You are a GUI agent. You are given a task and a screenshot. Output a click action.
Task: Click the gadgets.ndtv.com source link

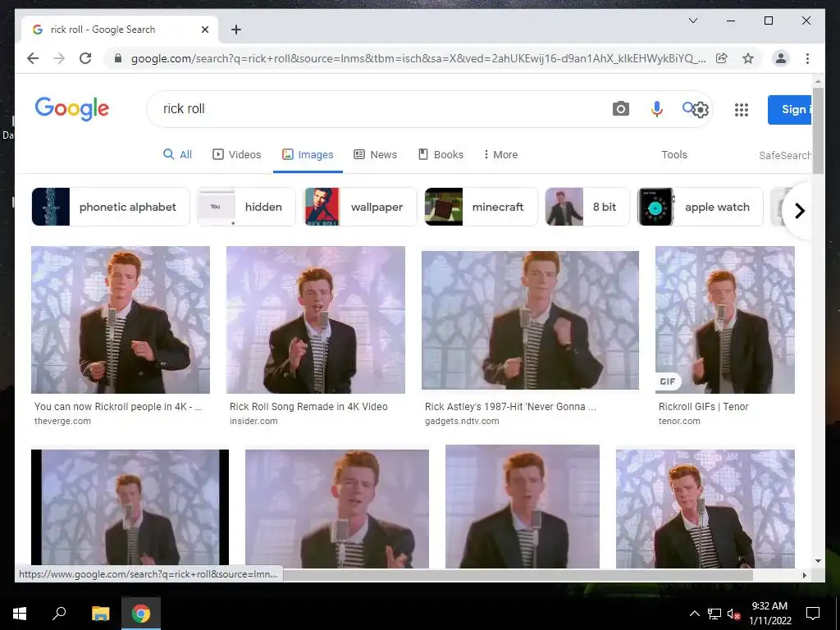pyautogui.click(x=462, y=421)
